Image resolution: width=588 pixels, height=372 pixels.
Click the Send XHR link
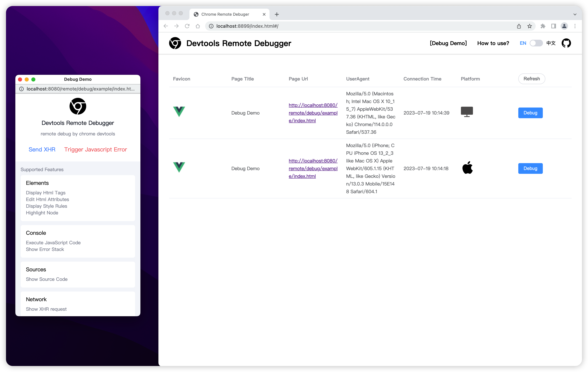[42, 149]
